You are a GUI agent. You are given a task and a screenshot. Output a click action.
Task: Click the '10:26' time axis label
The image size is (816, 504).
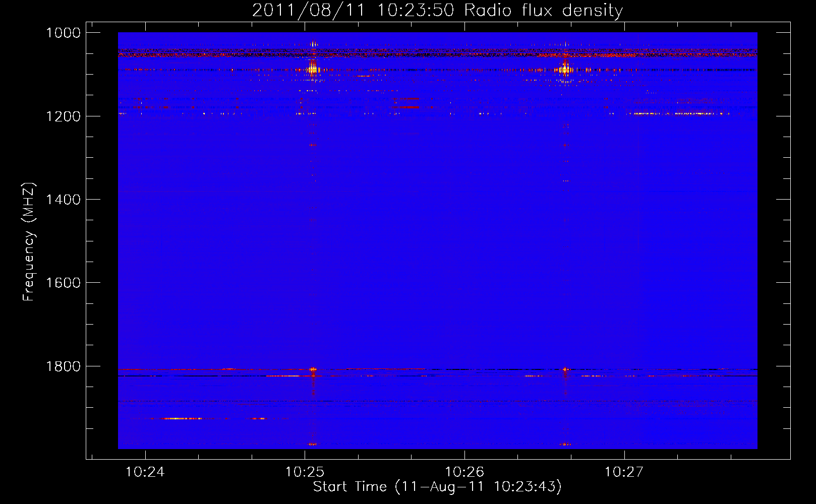pyautogui.click(x=464, y=472)
